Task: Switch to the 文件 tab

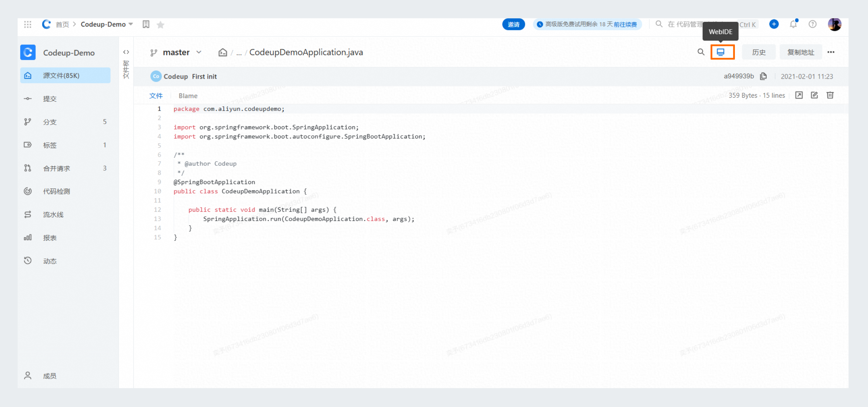Action: [x=156, y=96]
